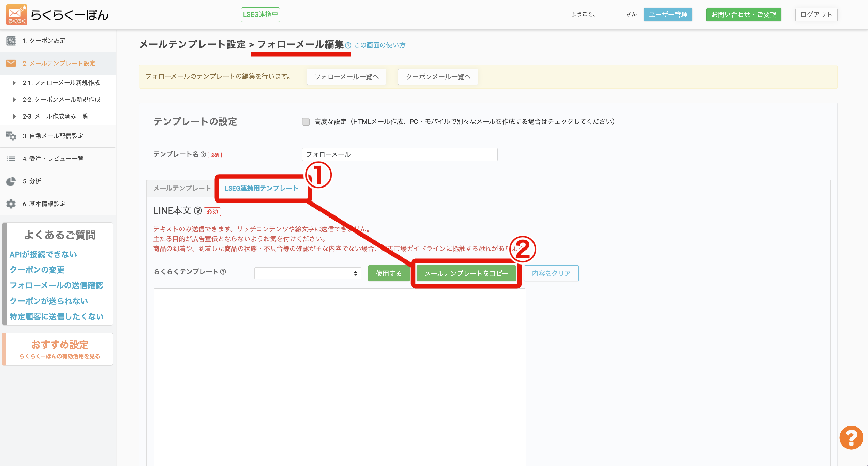Click the pie chart analysis icon

point(11,181)
